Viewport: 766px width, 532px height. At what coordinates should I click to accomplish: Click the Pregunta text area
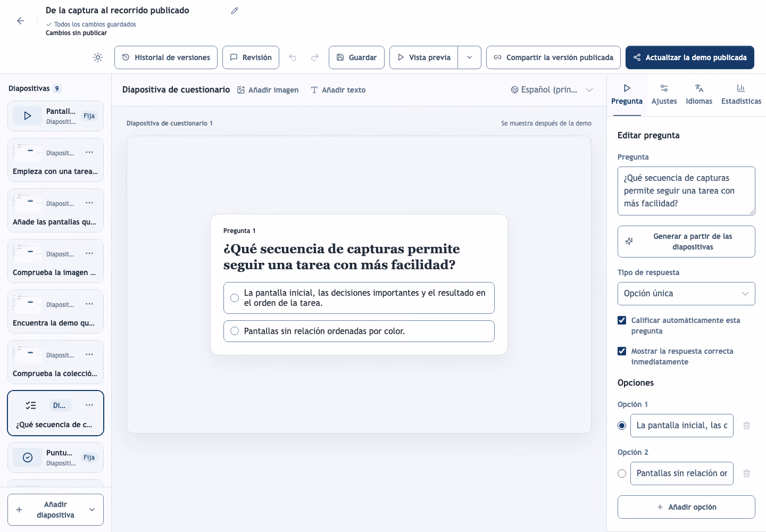(x=686, y=191)
